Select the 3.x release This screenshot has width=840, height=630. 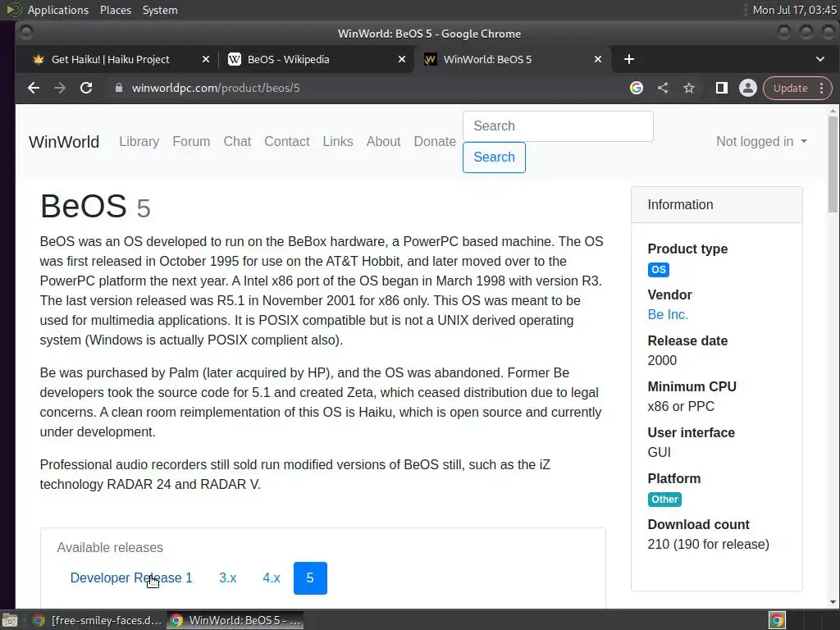coord(228,578)
